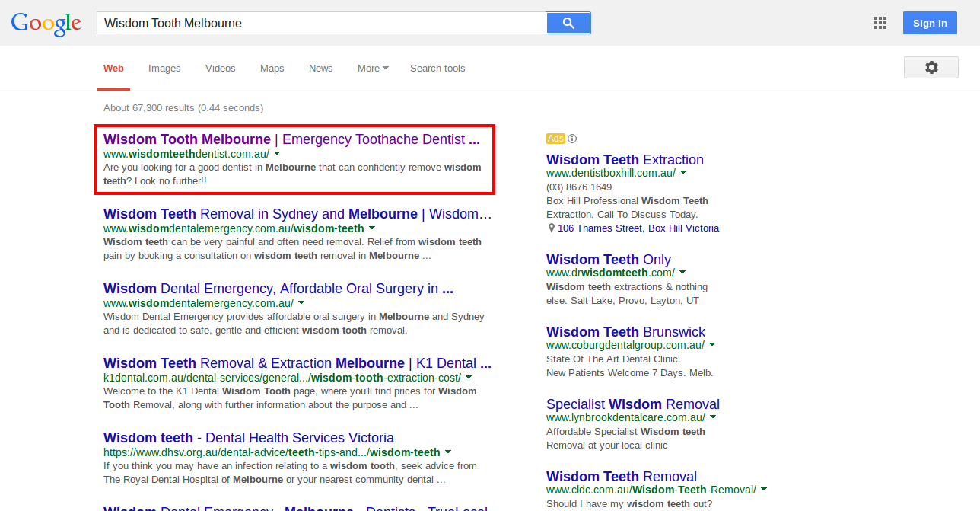Image resolution: width=980 pixels, height=511 pixels.
Task: Open the Wisdom Teeth Extraction ad
Action: click(625, 160)
